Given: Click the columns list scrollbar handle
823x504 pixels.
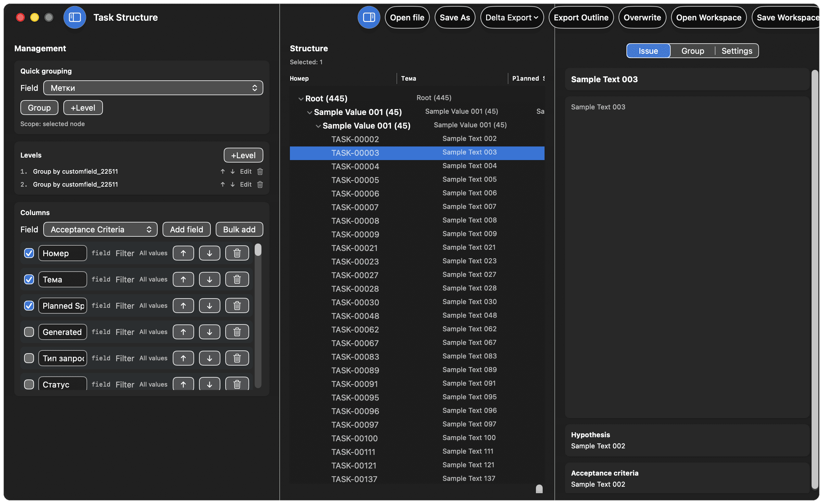Looking at the screenshot, I should 258,250.
